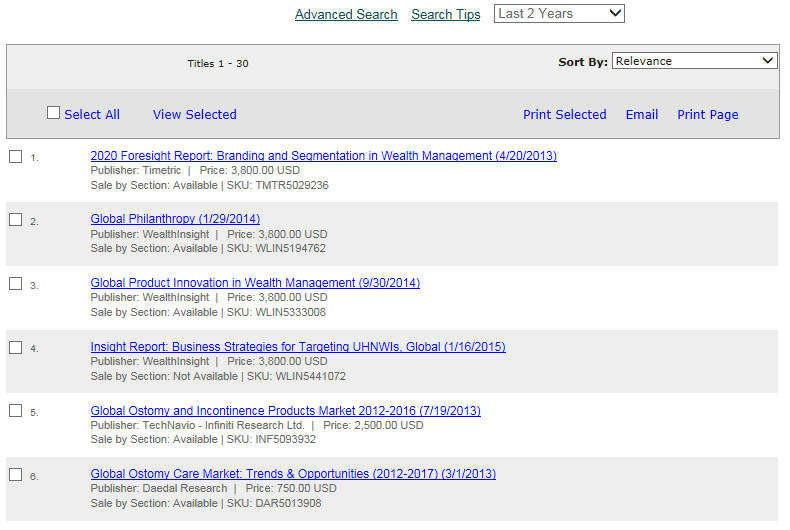Open Global Philanthropy report link

tap(175, 219)
